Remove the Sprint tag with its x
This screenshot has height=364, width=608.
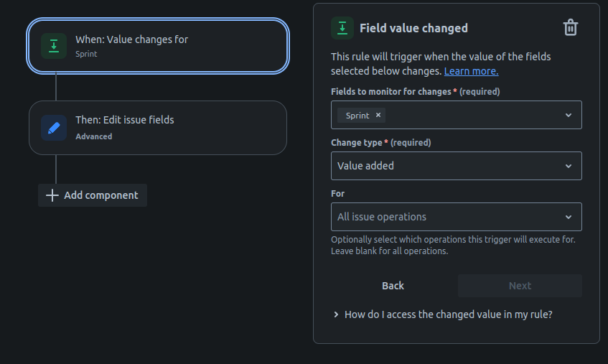pos(379,115)
